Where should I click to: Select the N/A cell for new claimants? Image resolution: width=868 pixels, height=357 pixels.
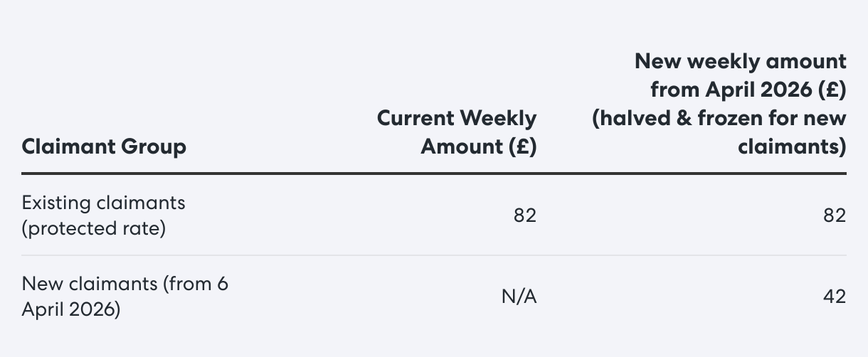pos(519,297)
